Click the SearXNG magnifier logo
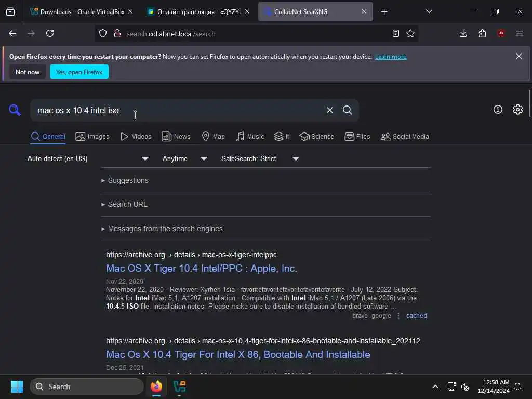The image size is (532, 399). click(x=15, y=110)
